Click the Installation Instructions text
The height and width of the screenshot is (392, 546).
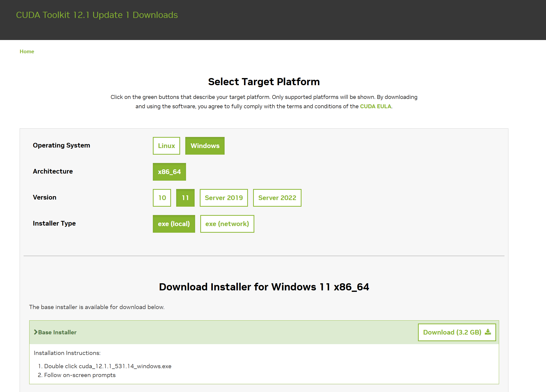67,353
